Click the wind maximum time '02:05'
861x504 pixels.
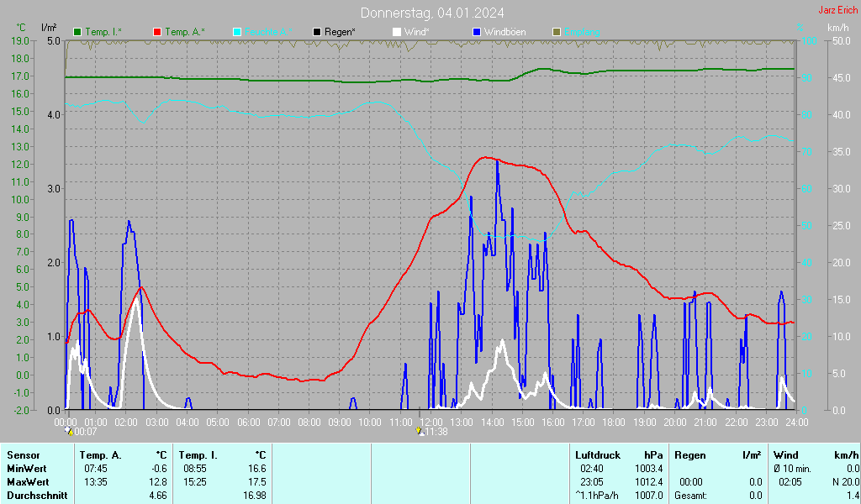tap(790, 482)
